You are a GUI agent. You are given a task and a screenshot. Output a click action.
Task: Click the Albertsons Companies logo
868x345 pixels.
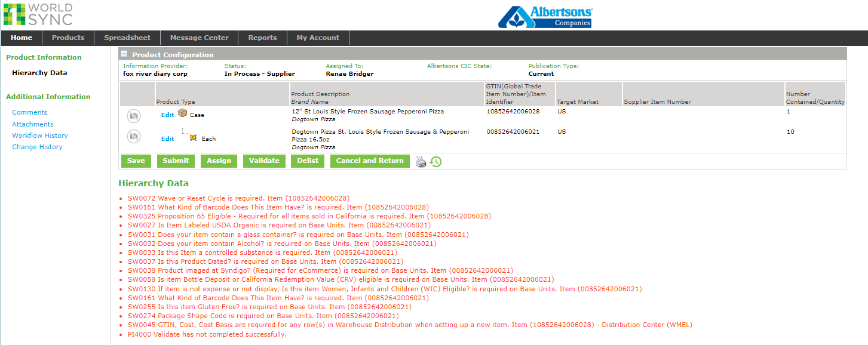(545, 17)
